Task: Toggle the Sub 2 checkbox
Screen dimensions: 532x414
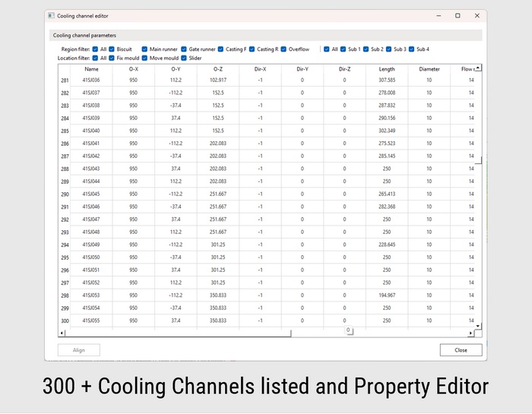Action: point(366,49)
